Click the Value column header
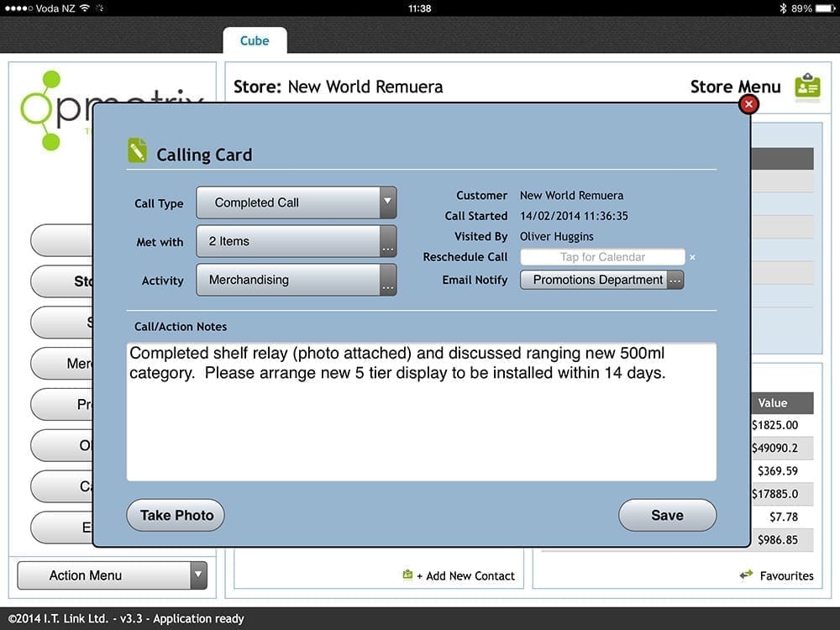Viewport: 840px width, 630px height. click(x=773, y=403)
